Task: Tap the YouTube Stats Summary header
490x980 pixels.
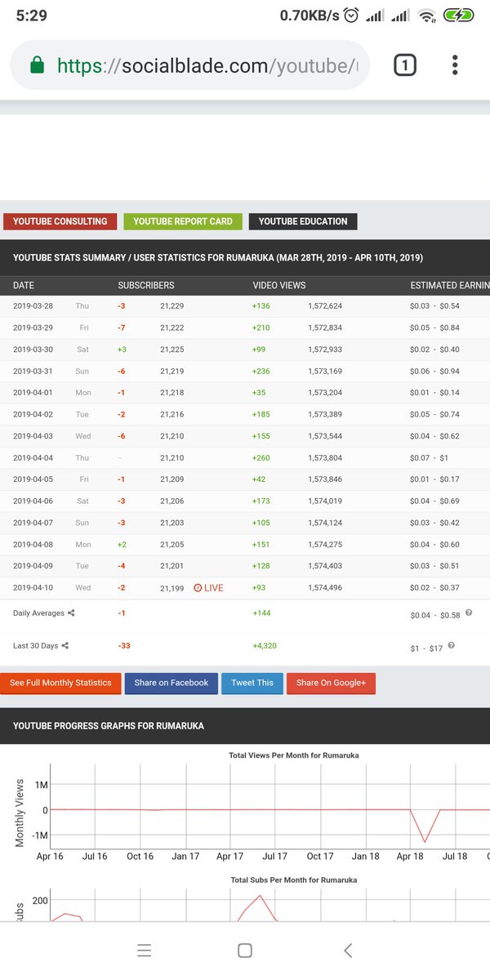Action: click(218, 258)
